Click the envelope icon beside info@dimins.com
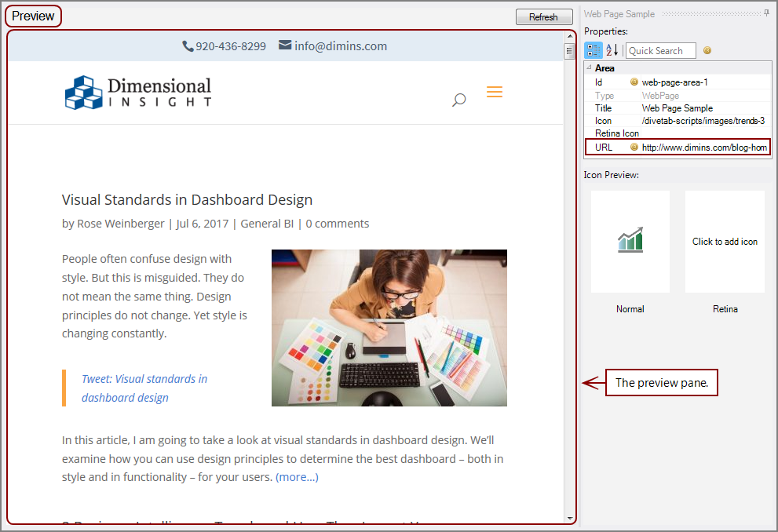This screenshot has height=532, width=778. pyautogui.click(x=284, y=46)
